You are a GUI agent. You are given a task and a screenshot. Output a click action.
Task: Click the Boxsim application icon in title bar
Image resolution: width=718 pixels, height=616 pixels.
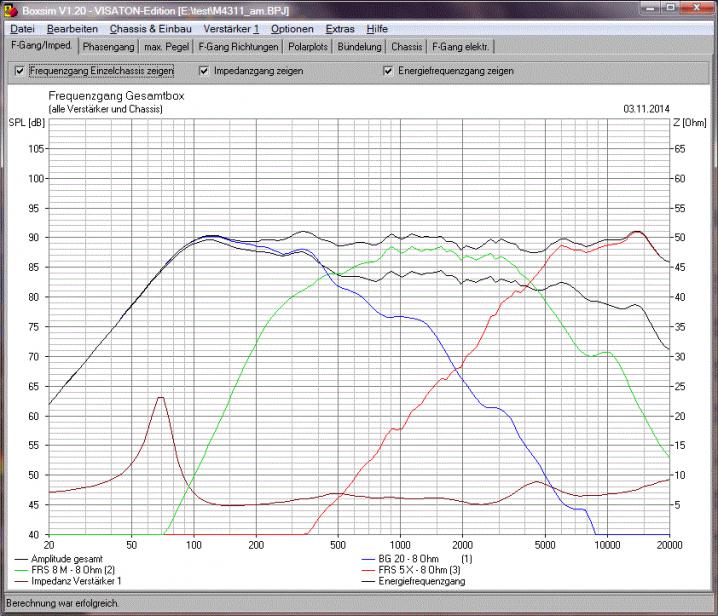[x=10, y=10]
